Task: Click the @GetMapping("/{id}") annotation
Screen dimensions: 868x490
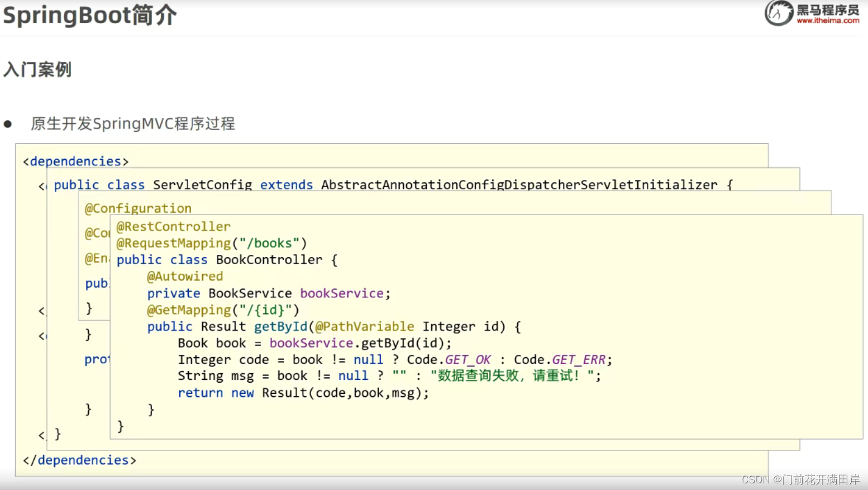Action: (x=223, y=310)
